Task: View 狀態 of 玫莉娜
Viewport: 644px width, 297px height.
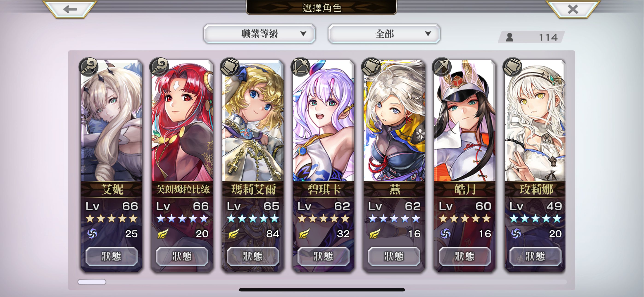Action: 535,256
